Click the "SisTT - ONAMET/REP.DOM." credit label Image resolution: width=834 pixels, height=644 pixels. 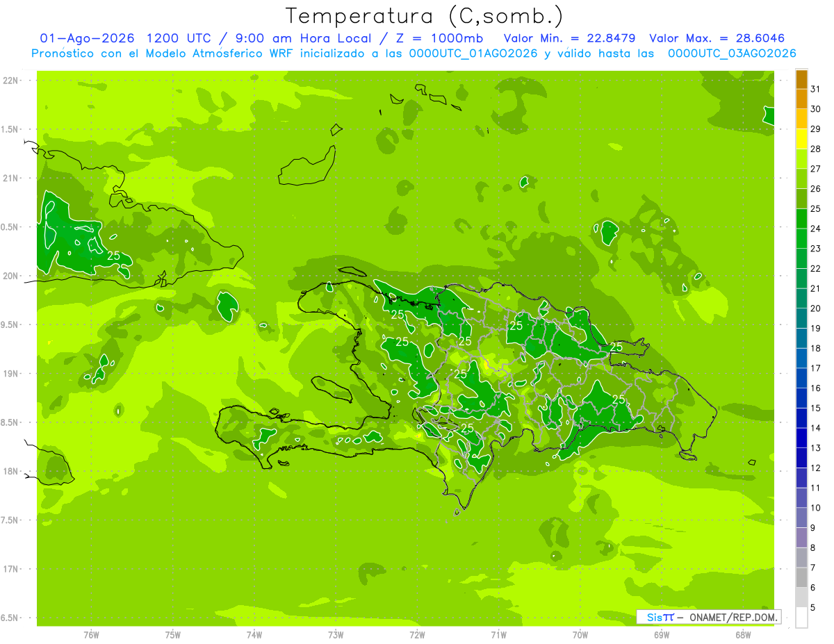(x=709, y=617)
